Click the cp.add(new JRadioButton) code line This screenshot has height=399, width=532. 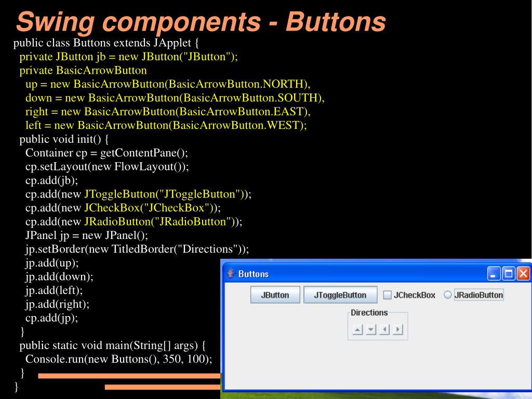[134, 221]
